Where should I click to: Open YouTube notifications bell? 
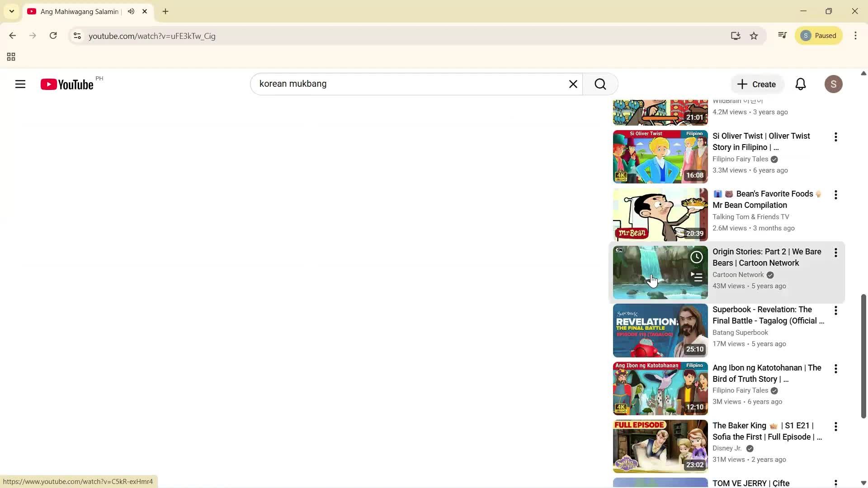(x=800, y=84)
